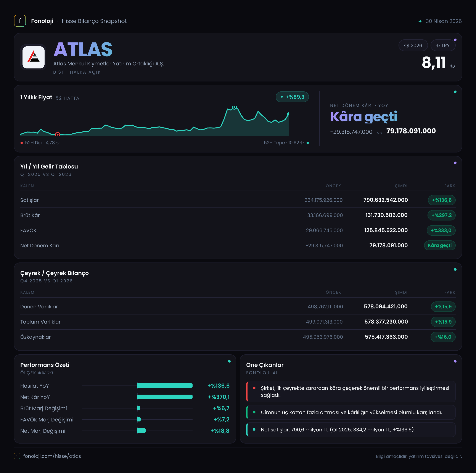Click the ATLAS ticker heading
The width and height of the screenshot is (476, 473).
tap(83, 50)
